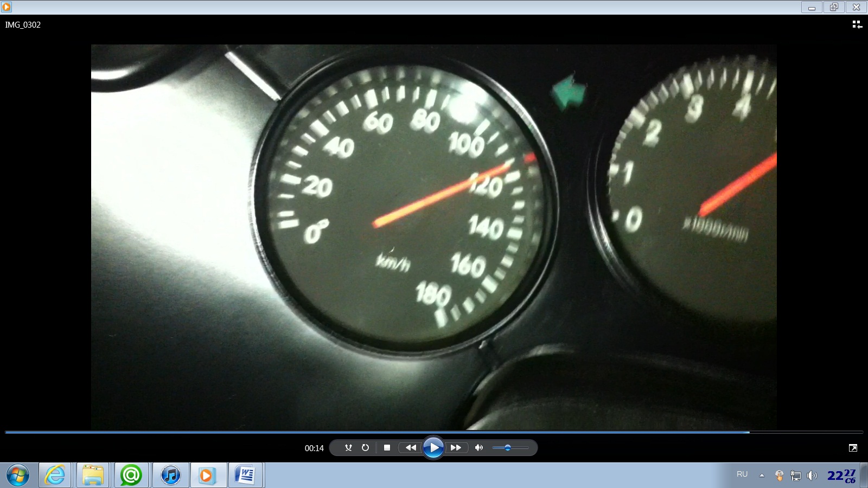Launch Internet Explorer from taskbar
Image resolution: width=868 pixels, height=488 pixels.
(x=55, y=476)
